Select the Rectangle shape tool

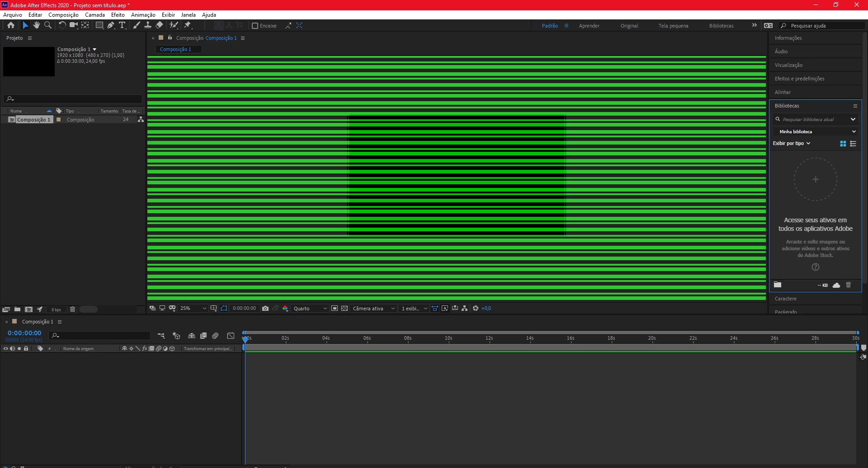pos(99,25)
